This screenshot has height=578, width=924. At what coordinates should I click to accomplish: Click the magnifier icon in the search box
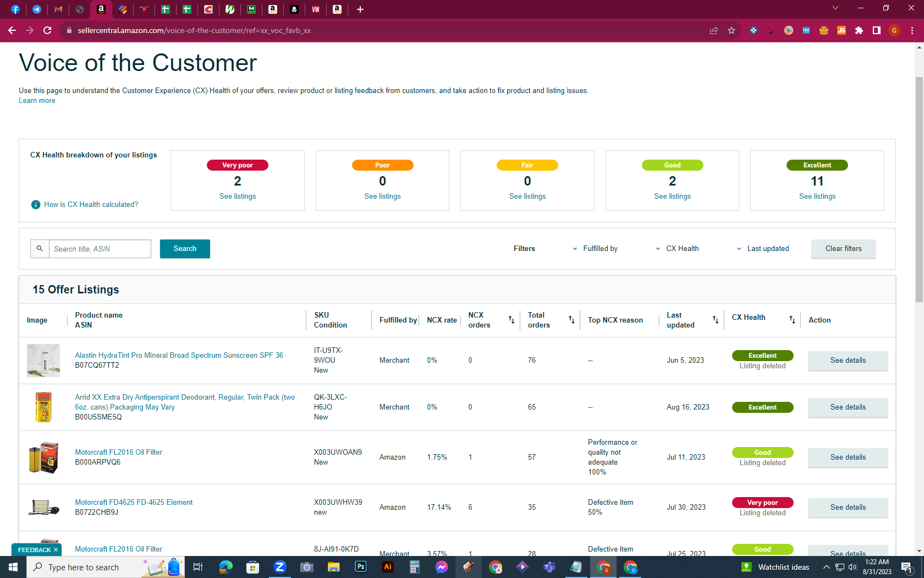pos(40,249)
